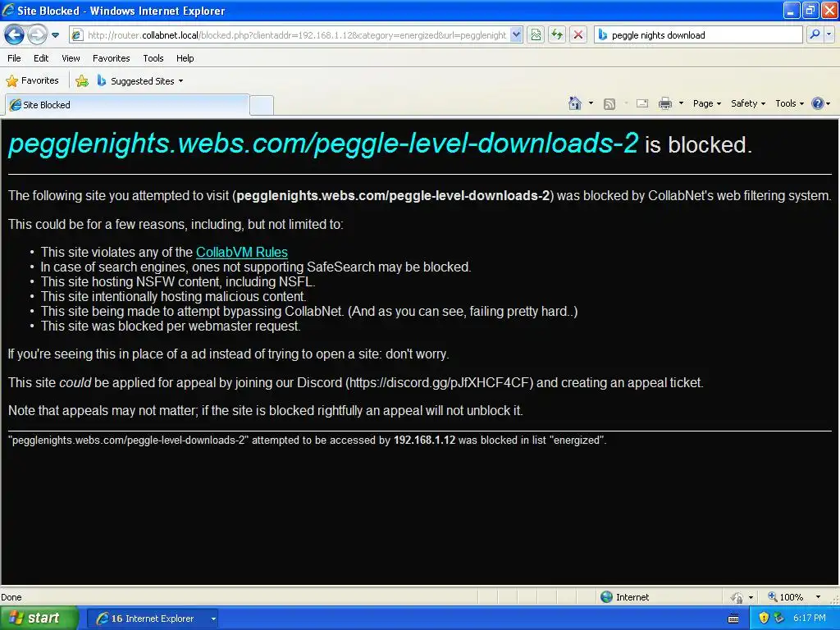Open the zoom level 100% button
This screenshot has height=630, width=840.
[x=786, y=597]
